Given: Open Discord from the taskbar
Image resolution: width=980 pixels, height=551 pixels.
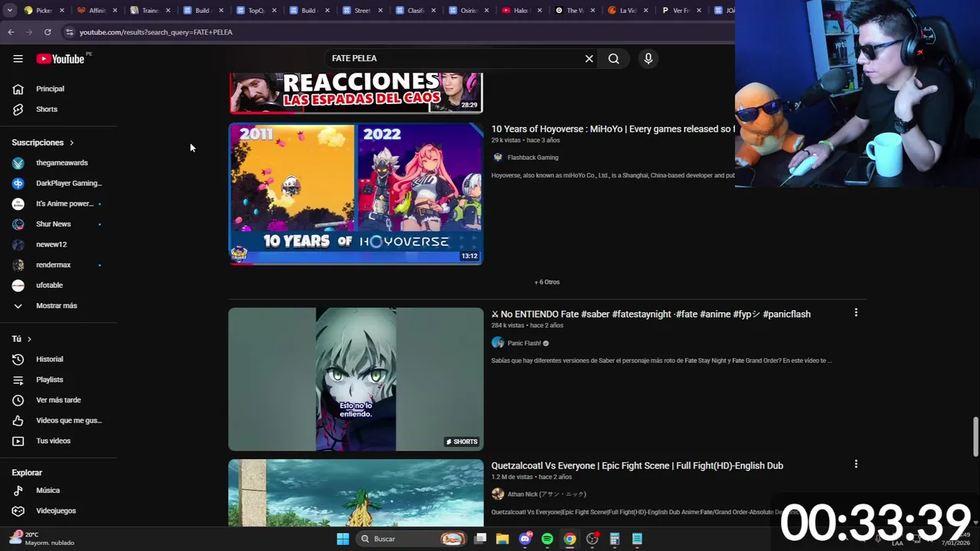Looking at the screenshot, I should tap(525, 539).
